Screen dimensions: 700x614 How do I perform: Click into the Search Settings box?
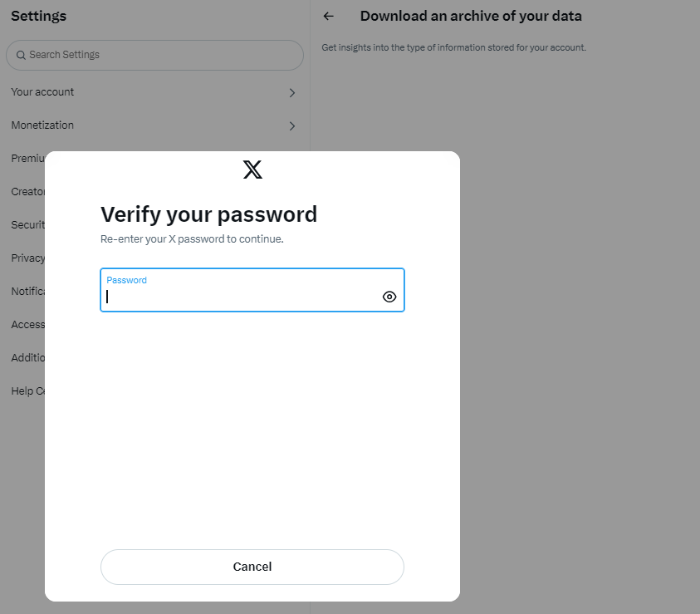pyautogui.click(x=158, y=55)
